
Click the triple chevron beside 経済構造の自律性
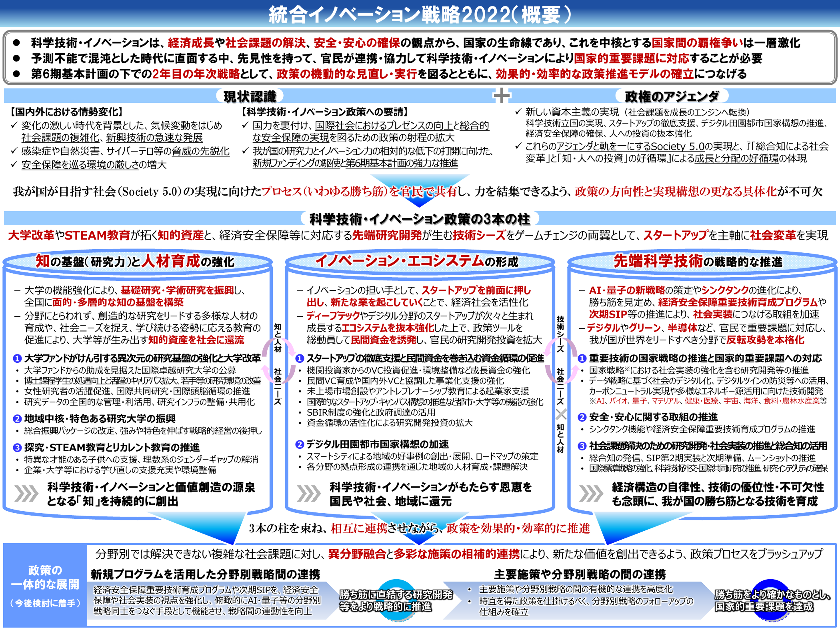coord(591,494)
